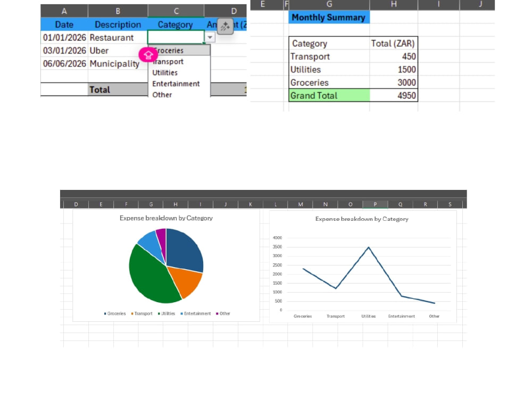Select column K header above the charts
The image size is (532, 399).
(251, 204)
